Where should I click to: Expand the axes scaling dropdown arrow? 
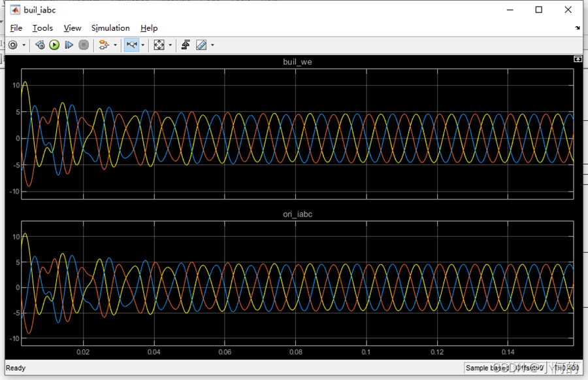(x=171, y=45)
